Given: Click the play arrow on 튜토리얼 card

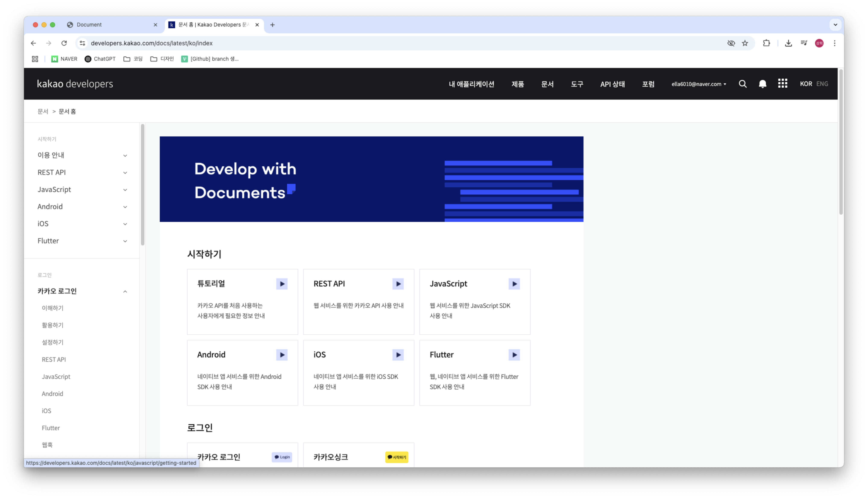Looking at the screenshot, I should pos(282,284).
